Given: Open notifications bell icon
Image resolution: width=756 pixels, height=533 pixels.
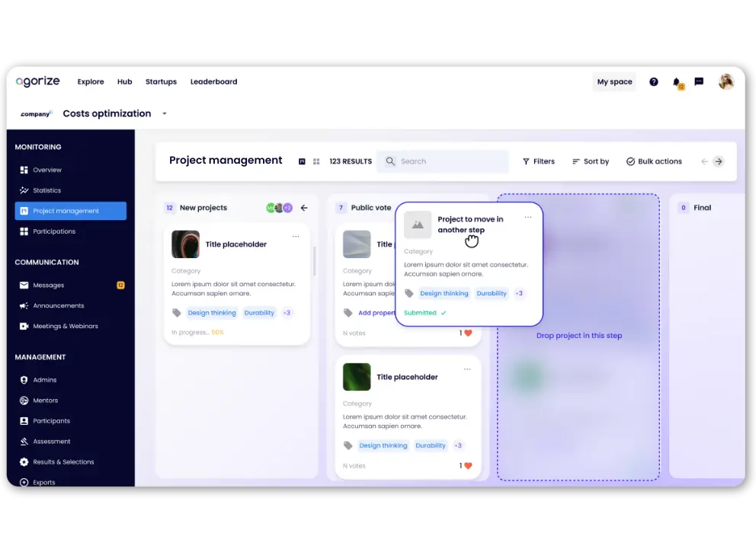Looking at the screenshot, I should pos(676,82).
